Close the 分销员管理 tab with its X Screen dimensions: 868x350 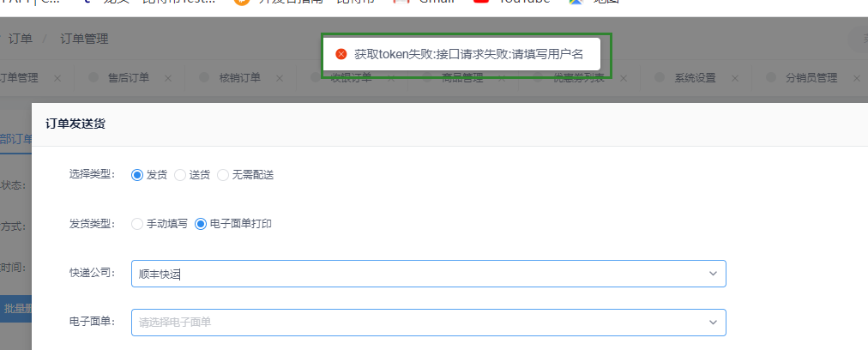(856, 78)
